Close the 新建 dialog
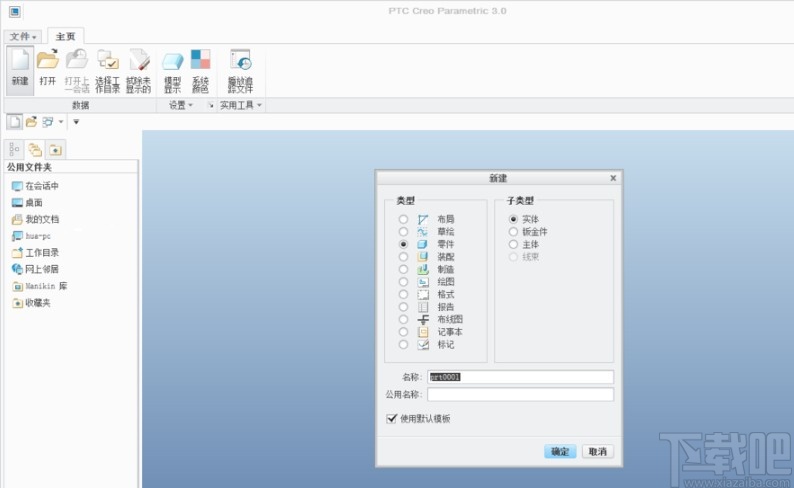Screen dimensions: 794x488 tap(613, 178)
